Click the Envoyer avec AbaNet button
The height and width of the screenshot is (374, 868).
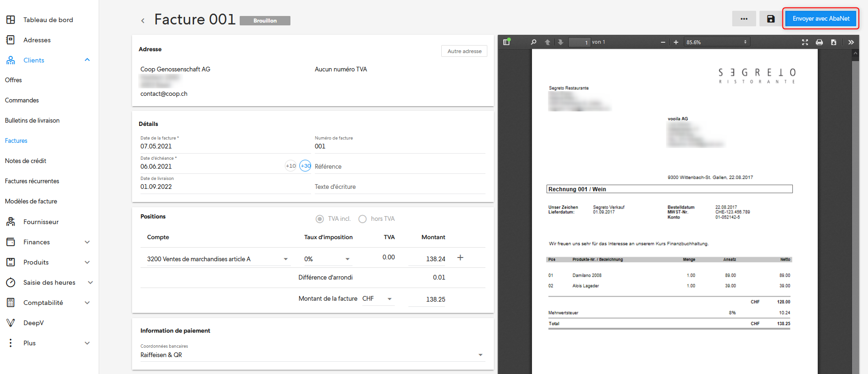pyautogui.click(x=821, y=19)
